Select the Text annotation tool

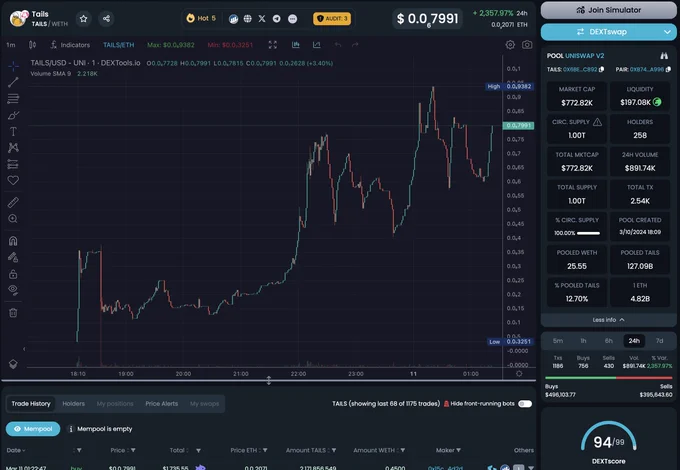tap(13, 131)
